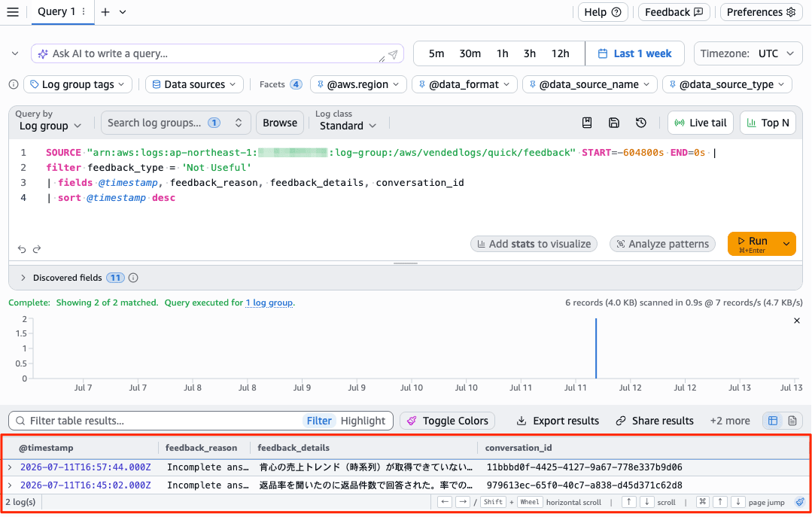Switch to plain text view icon
Screen dimensions: 812x517
(x=792, y=421)
